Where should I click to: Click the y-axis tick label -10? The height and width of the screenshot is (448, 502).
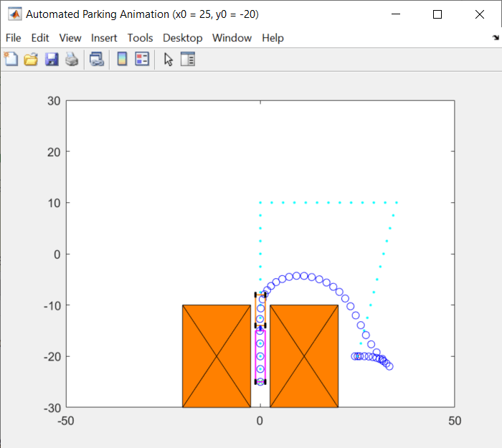tap(52, 305)
